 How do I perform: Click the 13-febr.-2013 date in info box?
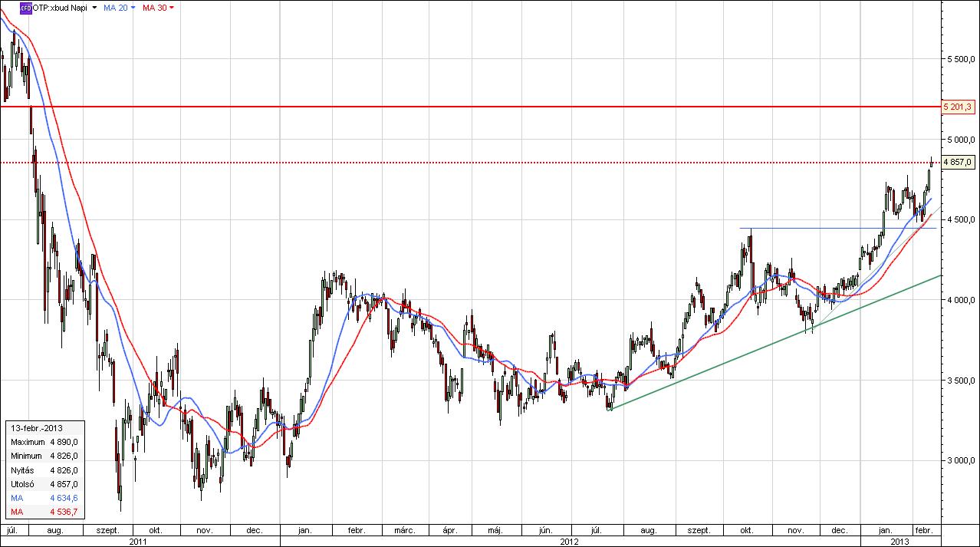click(35, 428)
